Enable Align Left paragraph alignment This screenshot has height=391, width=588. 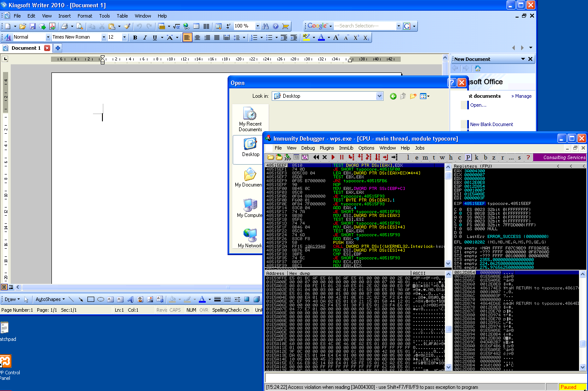tap(187, 37)
